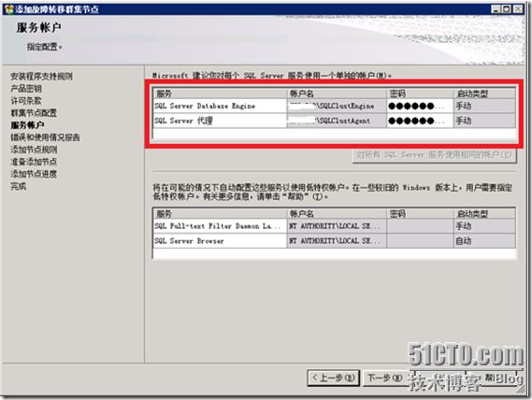This screenshot has width=532, height=400.
Task: Click 启动类型 column header in lower table
Action: pyautogui.click(x=484, y=214)
